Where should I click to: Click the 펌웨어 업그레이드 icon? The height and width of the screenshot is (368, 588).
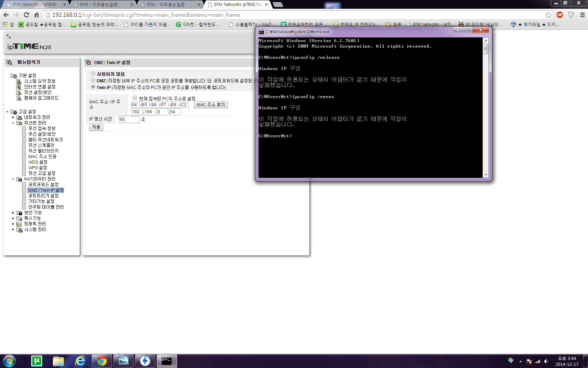click(x=19, y=98)
